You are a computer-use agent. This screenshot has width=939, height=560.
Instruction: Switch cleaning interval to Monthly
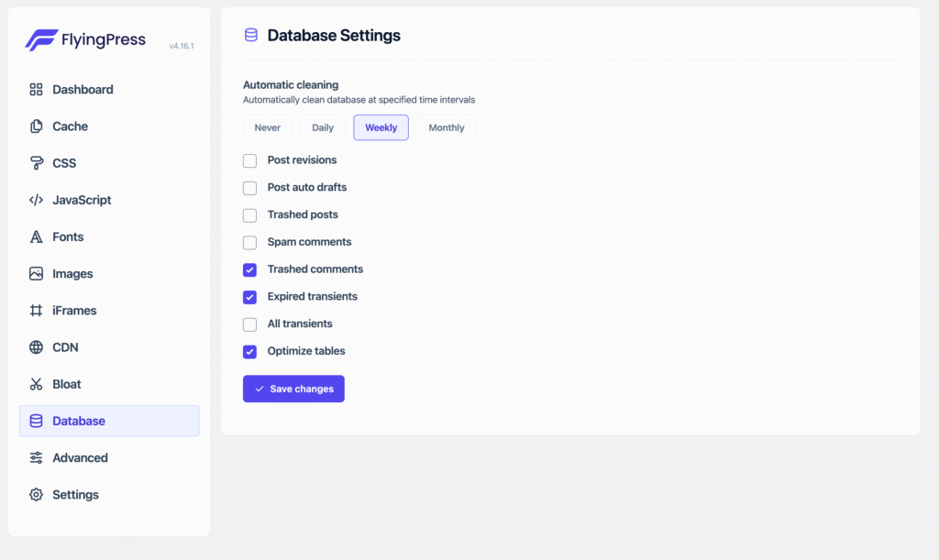[x=447, y=127]
